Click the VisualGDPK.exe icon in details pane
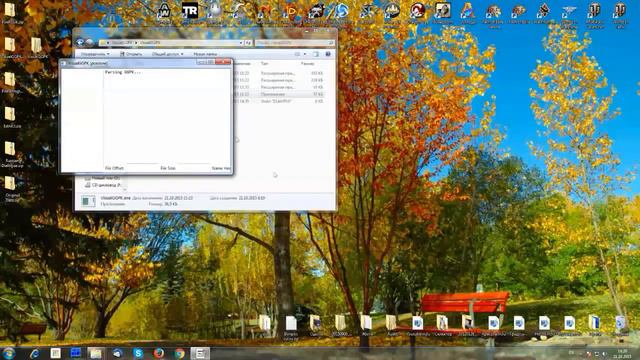The width and height of the screenshot is (640, 360). pyautogui.click(x=88, y=201)
